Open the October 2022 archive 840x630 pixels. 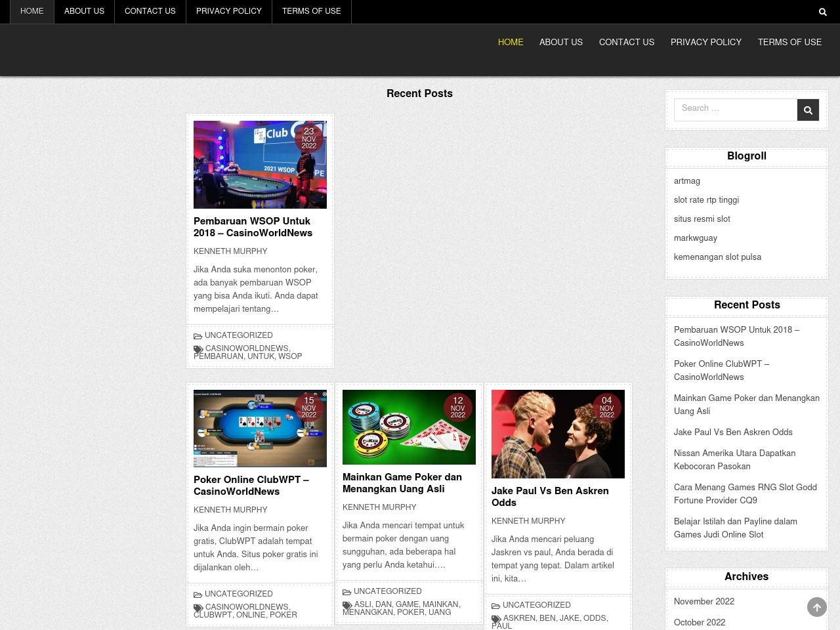click(700, 623)
